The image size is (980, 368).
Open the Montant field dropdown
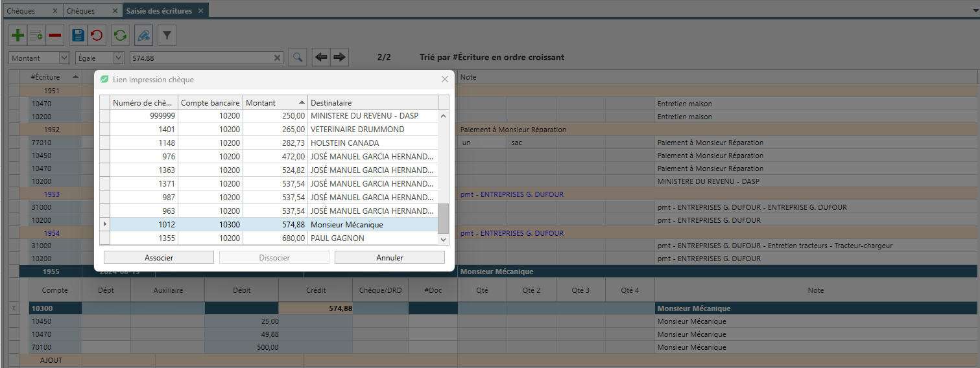point(64,58)
